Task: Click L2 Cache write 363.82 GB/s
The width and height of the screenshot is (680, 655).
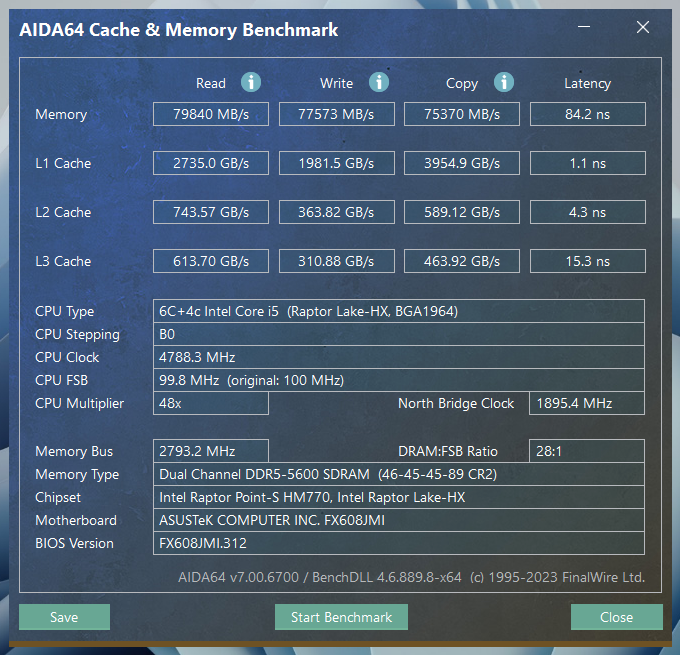Action: [337, 212]
